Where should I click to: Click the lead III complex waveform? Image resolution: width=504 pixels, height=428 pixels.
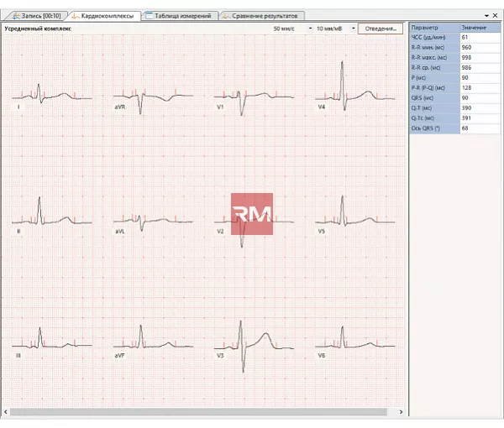coord(52,337)
